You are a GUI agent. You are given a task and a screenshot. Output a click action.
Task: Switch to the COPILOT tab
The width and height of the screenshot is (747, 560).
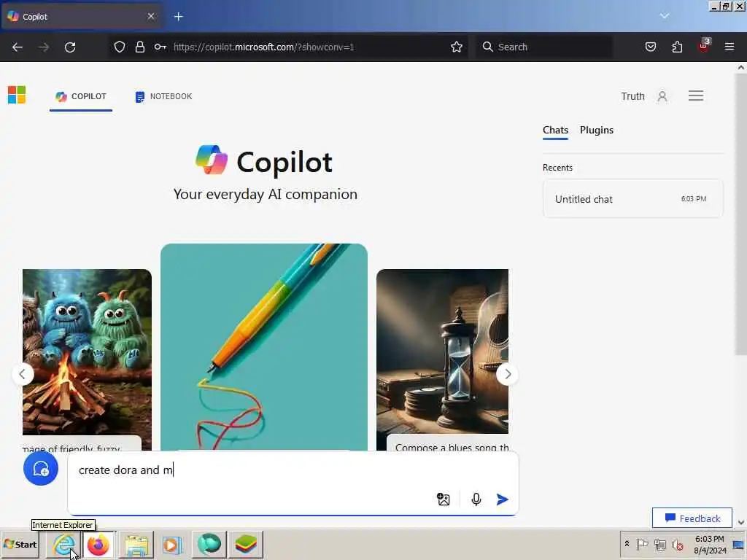[x=80, y=97]
